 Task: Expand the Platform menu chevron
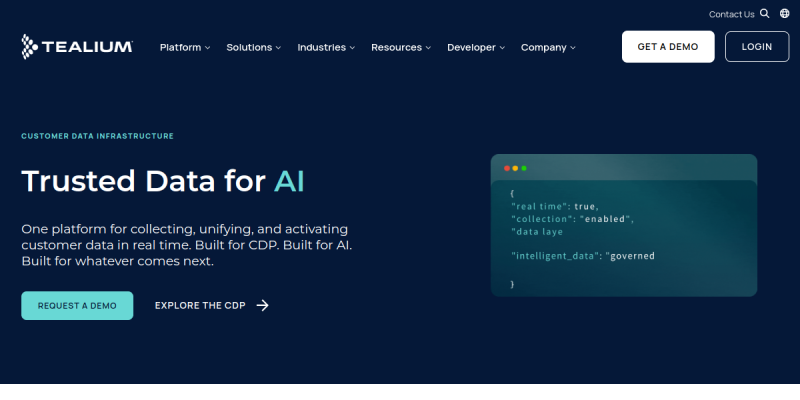208,48
